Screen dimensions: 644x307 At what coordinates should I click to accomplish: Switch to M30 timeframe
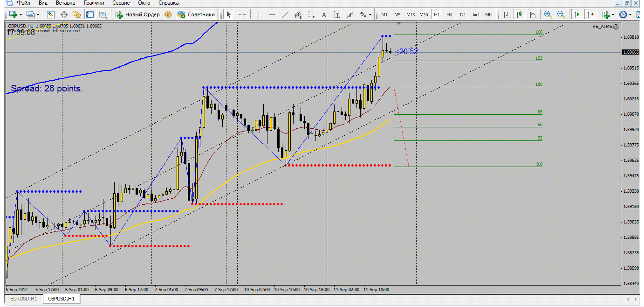click(424, 14)
